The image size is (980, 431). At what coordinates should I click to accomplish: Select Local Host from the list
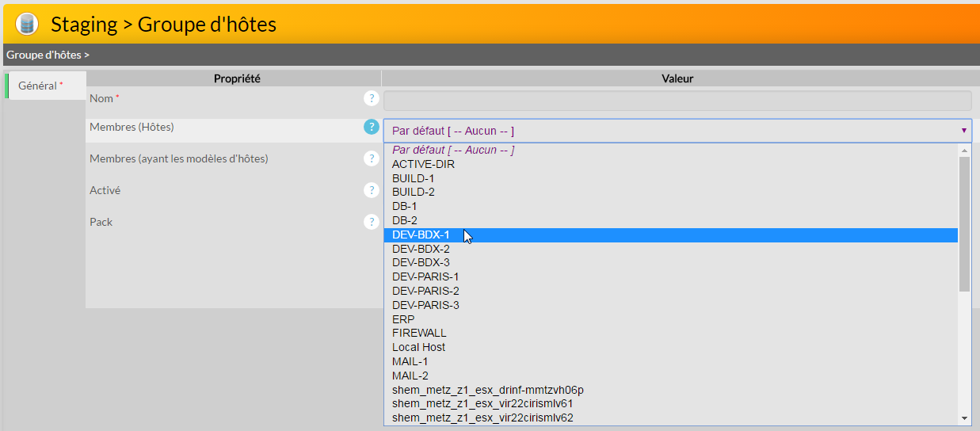[x=418, y=347]
